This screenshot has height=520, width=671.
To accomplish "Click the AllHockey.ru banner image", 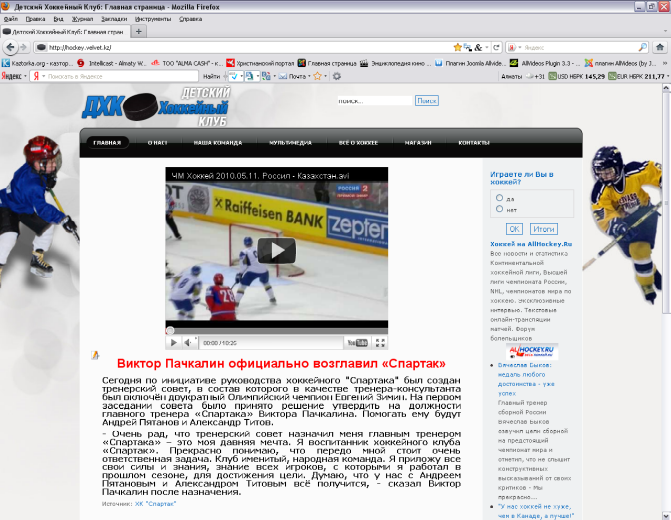I will pos(532,352).
